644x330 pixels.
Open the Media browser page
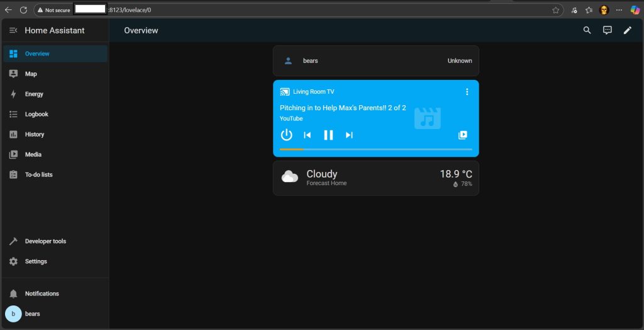pos(55,154)
